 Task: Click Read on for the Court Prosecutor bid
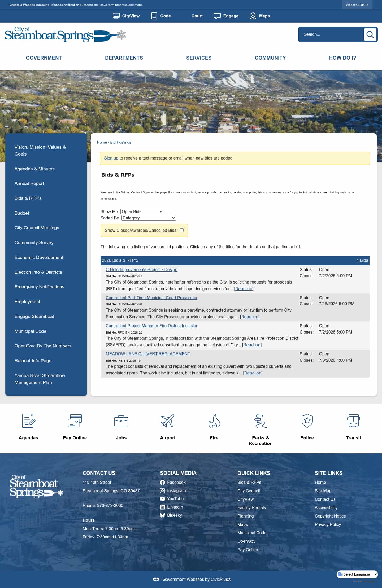pyautogui.click(x=250, y=317)
